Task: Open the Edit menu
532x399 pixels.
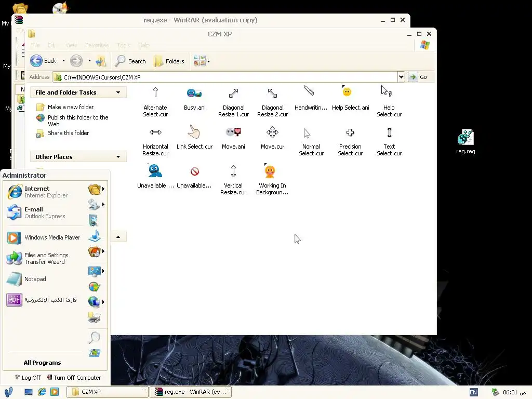Action: pyautogui.click(x=52, y=45)
